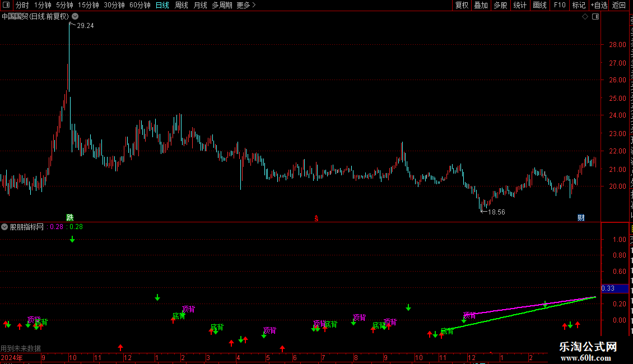The image size is (633, 364).
Task: Click the 29.24 high price label
Action: click(85, 26)
